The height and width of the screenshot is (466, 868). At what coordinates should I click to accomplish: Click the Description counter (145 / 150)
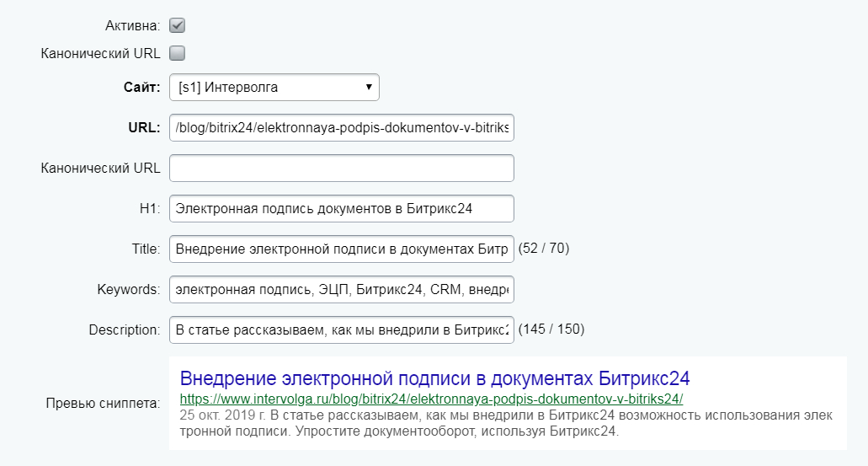pos(551,329)
